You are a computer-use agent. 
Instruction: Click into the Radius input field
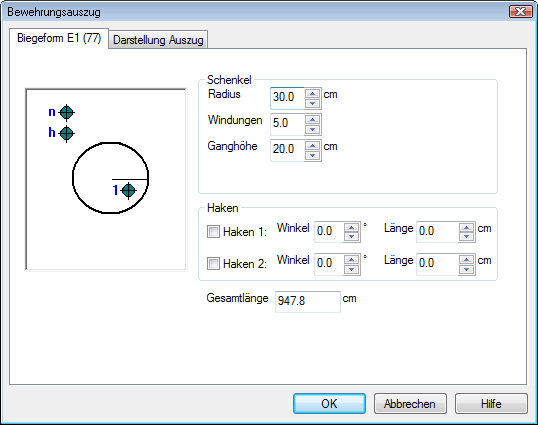coord(287,98)
